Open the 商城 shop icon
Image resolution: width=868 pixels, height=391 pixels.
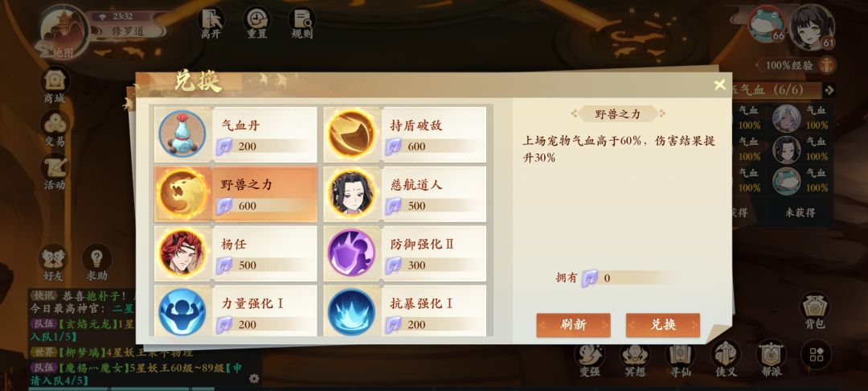[x=55, y=85]
